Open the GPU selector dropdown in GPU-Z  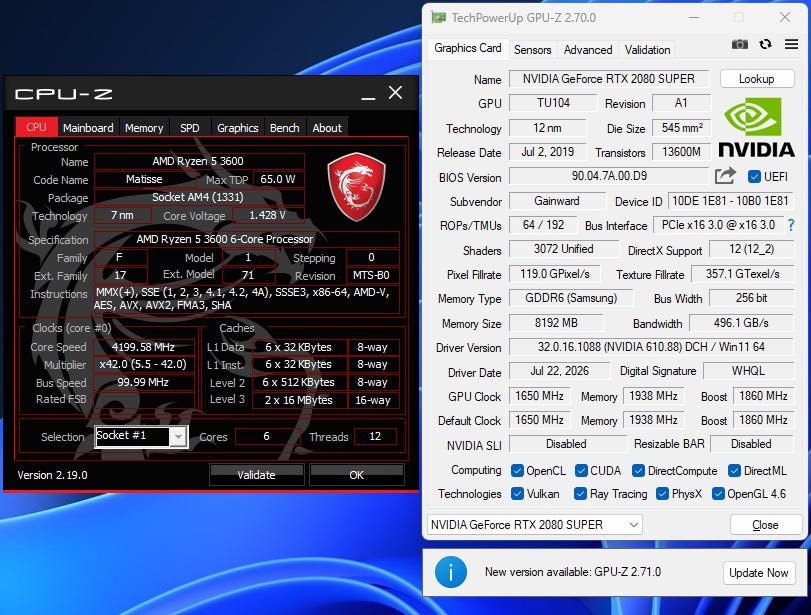pos(535,524)
